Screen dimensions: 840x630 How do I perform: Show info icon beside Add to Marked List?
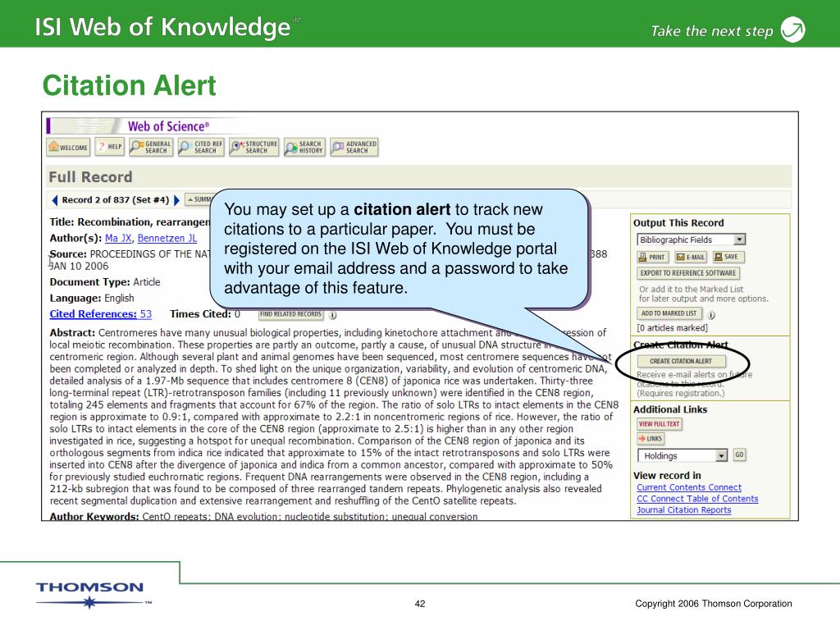(x=711, y=314)
